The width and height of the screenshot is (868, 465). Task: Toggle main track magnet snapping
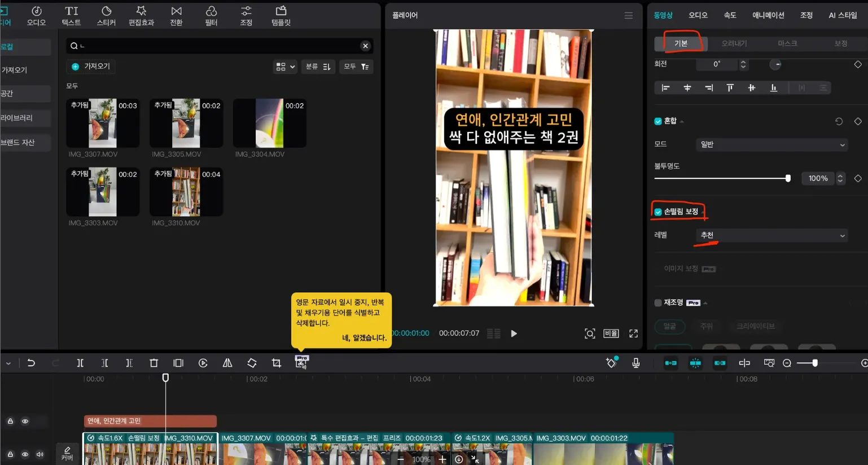[x=670, y=363]
